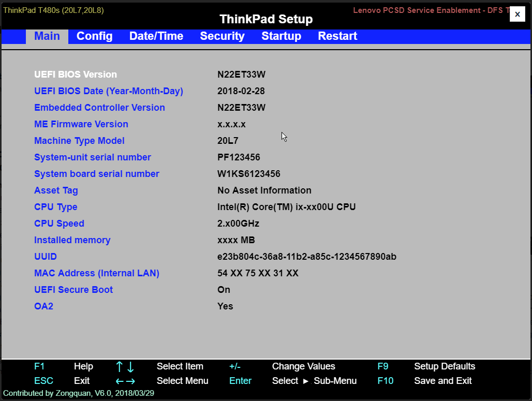Click the left arrow Select Menu icon

120,381
